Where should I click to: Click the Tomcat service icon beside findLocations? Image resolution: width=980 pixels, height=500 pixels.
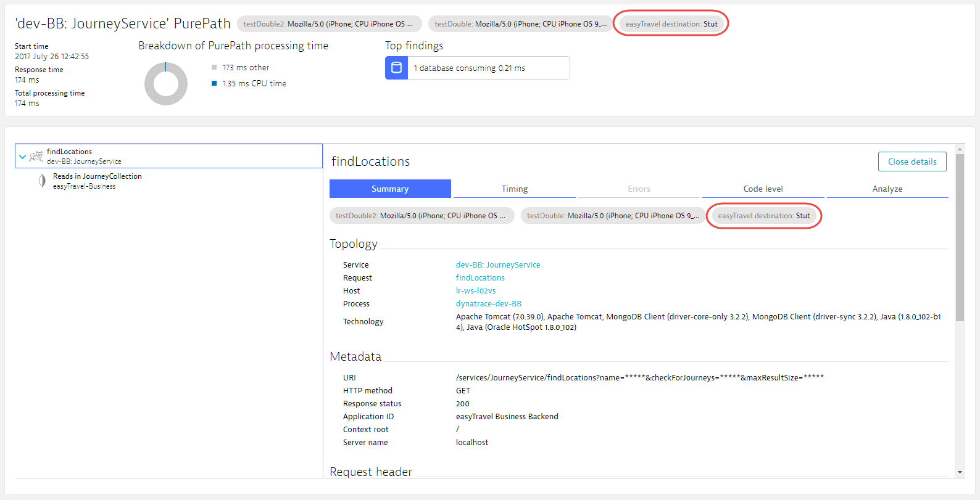coord(36,156)
